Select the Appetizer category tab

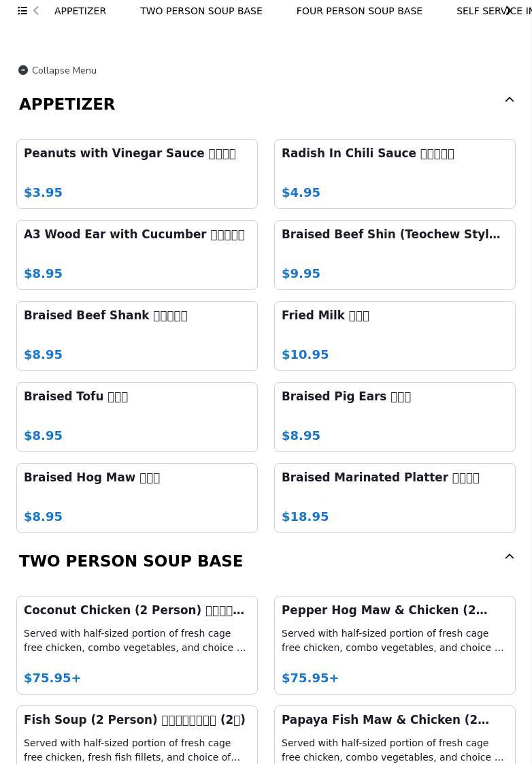[80, 11]
